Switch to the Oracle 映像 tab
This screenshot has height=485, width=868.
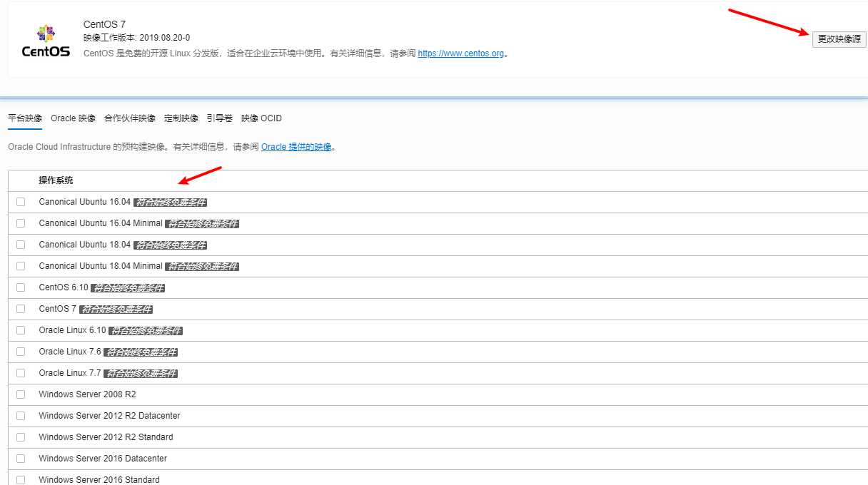tap(73, 118)
